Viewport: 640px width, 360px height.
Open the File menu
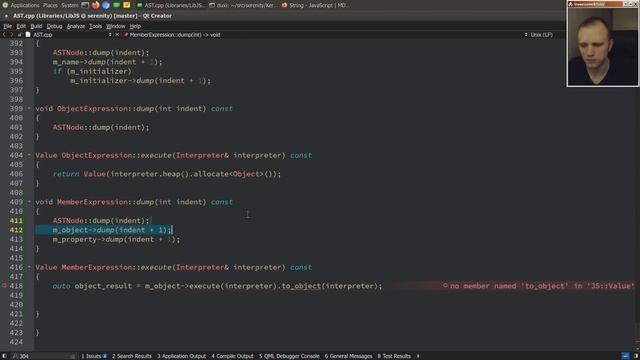point(7,26)
